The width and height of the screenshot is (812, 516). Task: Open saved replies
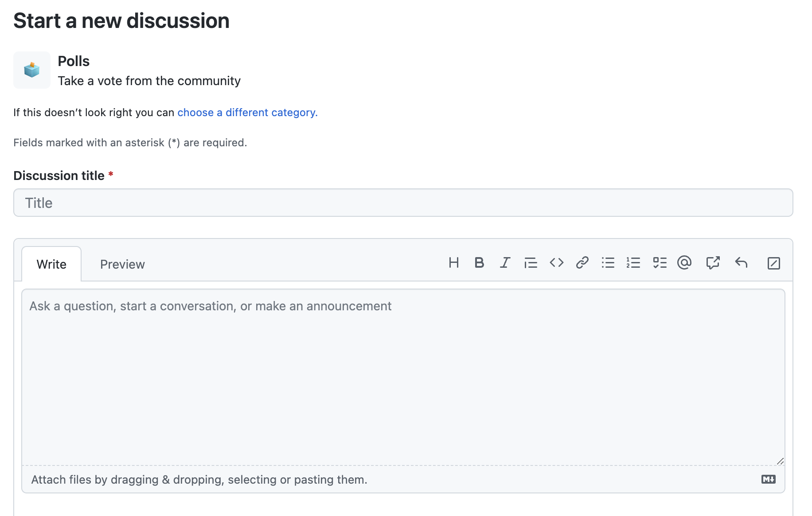click(x=741, y=262)
